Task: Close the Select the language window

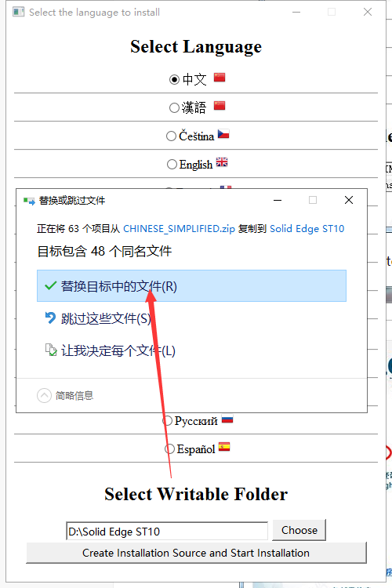Action: coord(368,12)
